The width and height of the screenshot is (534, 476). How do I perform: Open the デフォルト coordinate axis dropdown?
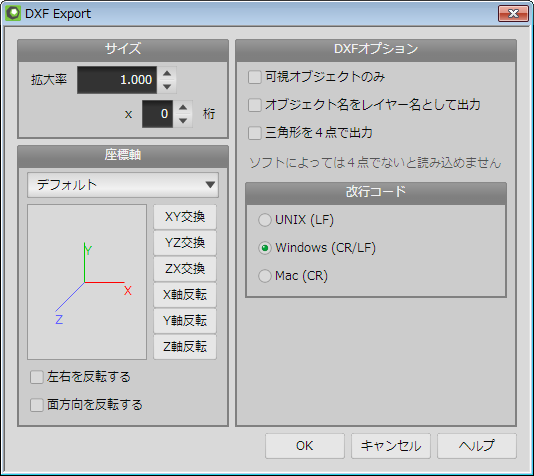123,185
